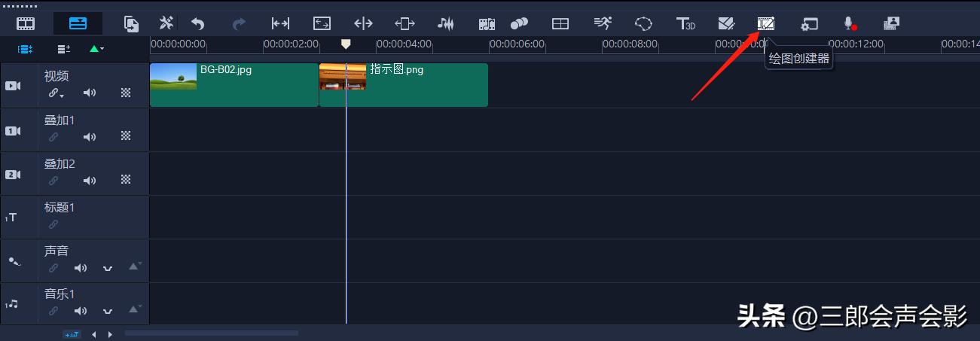Switch to storyboard view

point(26,24)
